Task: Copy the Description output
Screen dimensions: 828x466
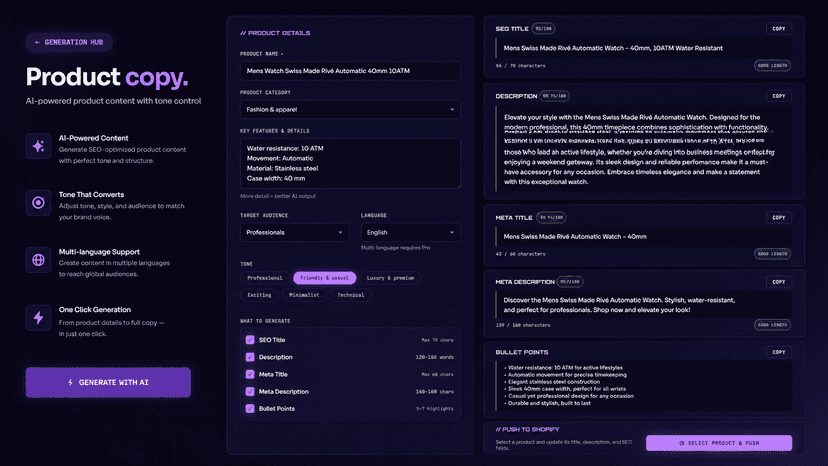Action: coord(778,96)
